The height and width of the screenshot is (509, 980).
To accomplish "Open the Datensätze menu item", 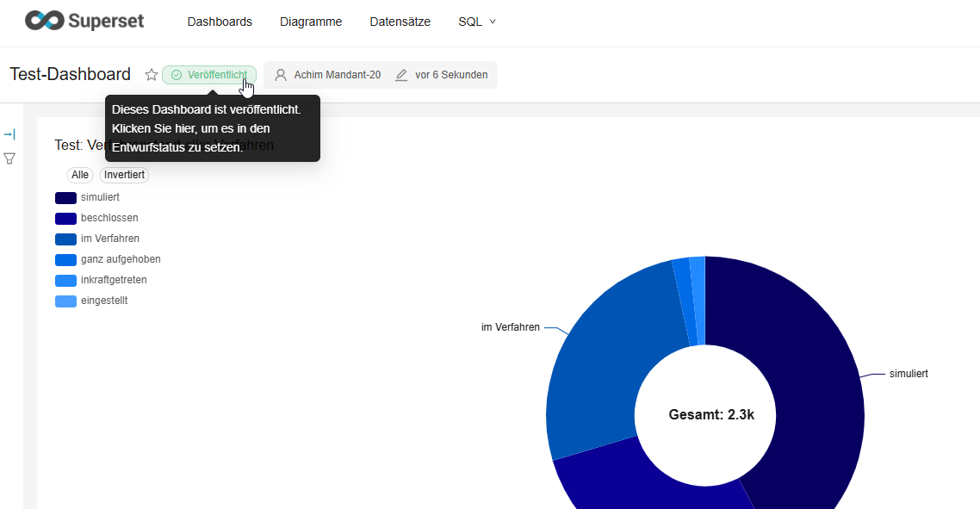I will tap(400, 22).
